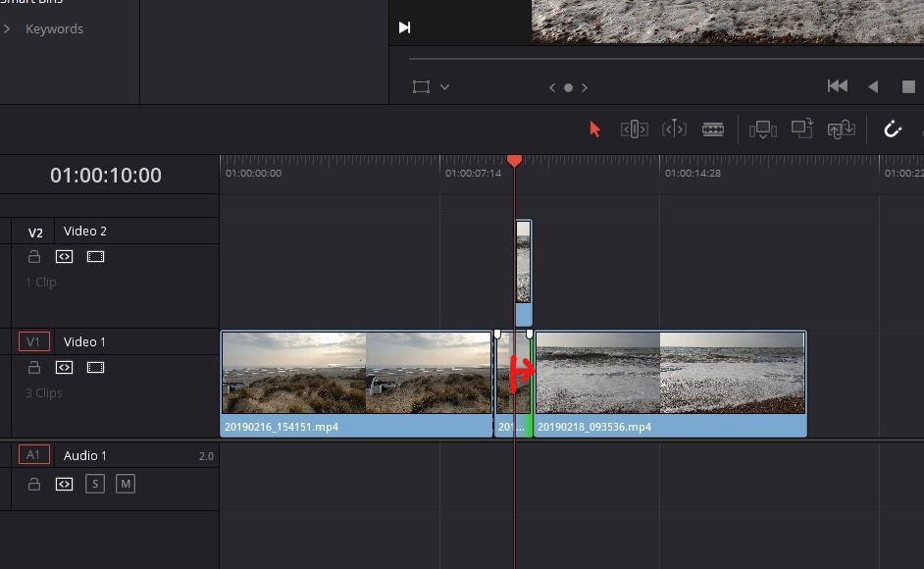Select clip 20190218_093536.mp4 in Video 1
The width and height of the screenshot is (924, 569).
[x=670, y=384]
